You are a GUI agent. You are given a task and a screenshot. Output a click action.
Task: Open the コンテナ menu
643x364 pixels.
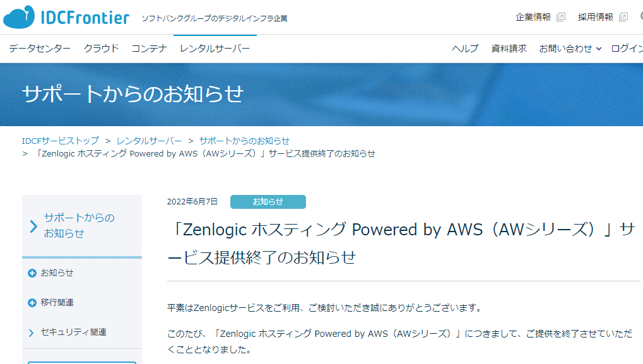point(150,49)
